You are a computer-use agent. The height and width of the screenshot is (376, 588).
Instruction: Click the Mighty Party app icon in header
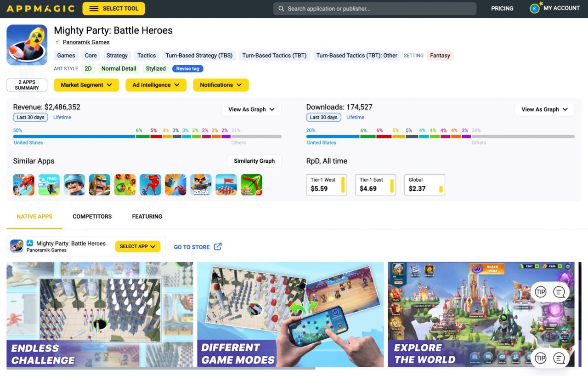point(27,45)
